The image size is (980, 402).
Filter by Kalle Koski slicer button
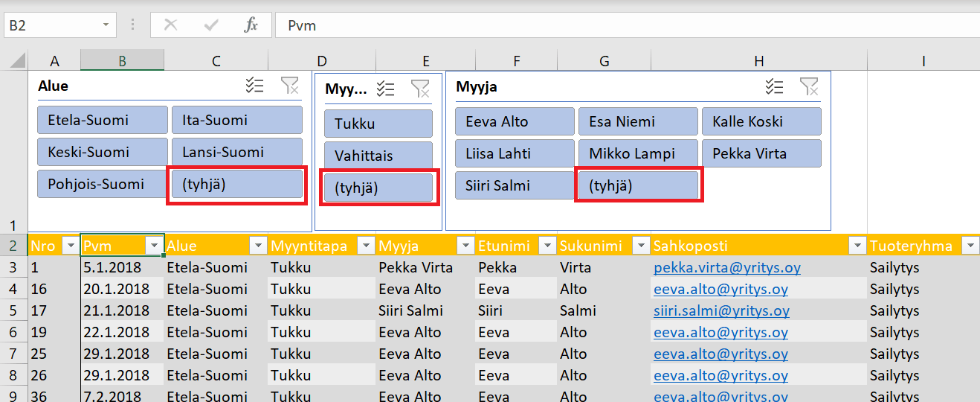(761, 121)
